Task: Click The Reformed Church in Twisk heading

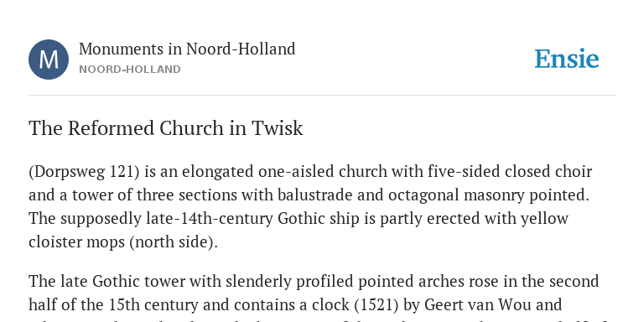Action: (x=165, y=128)
